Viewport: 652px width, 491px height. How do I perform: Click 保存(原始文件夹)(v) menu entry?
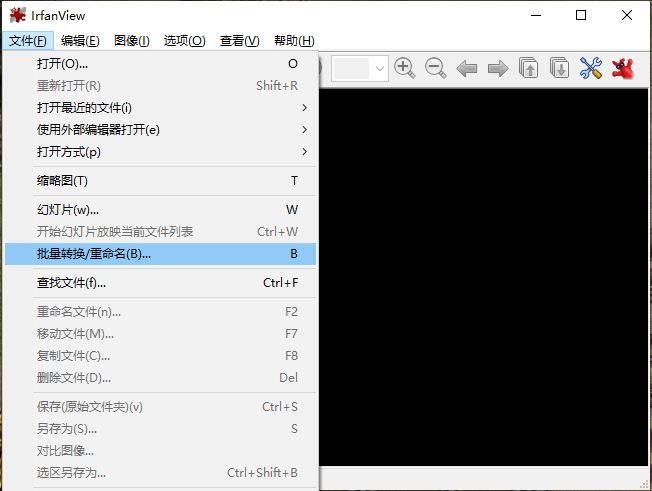coord(161,407)
